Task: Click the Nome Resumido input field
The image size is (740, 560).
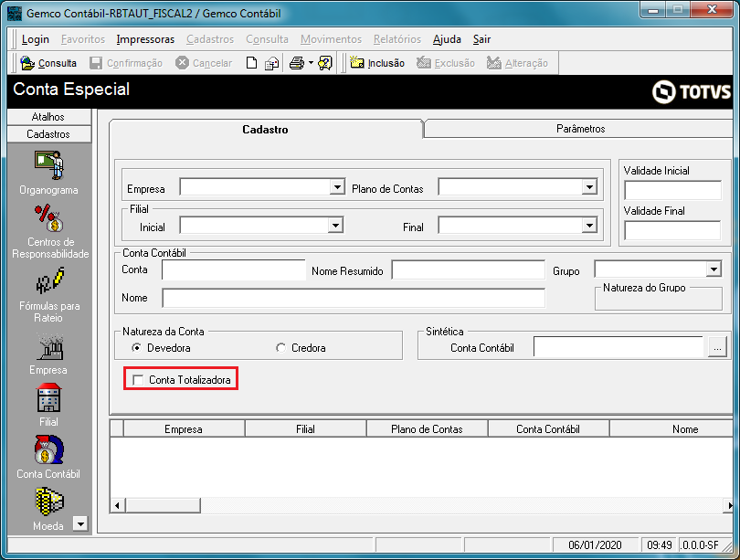Action: point(468,270)
